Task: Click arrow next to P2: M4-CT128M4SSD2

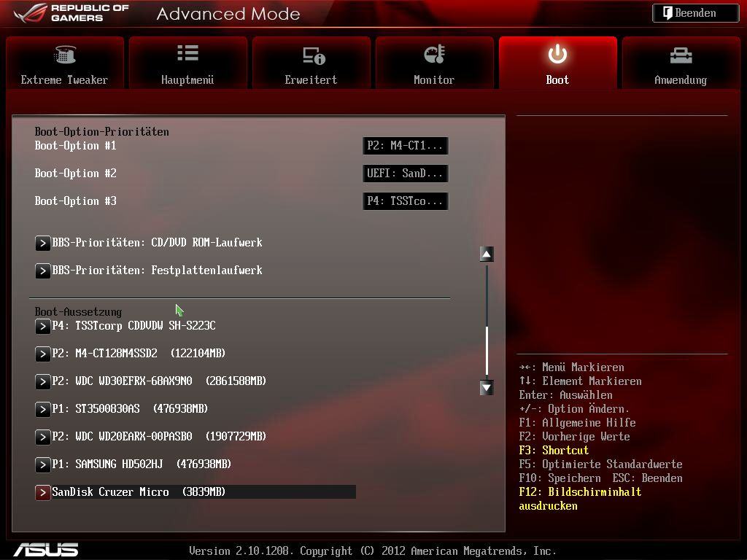Action: coord(42,354)
